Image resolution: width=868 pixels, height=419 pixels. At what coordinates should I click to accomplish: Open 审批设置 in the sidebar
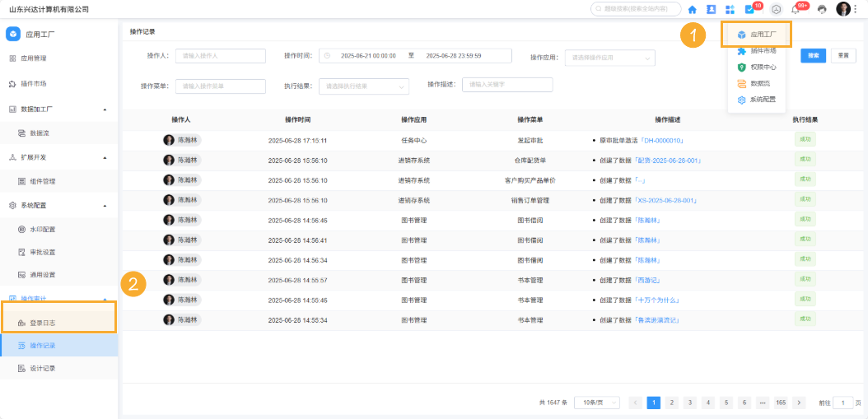pyautogui.click(x=43, y=252)
